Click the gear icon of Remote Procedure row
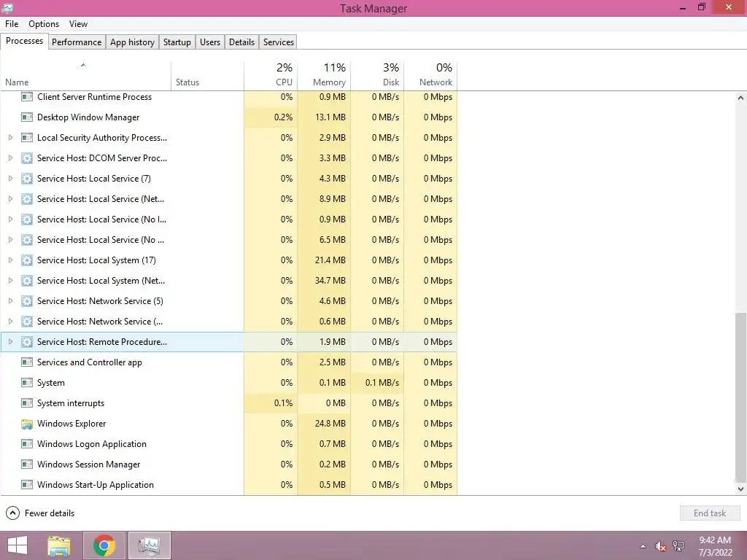747x560 pixels. (27, 342)
